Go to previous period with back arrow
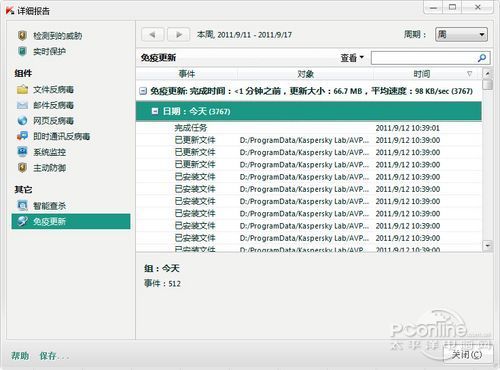The height and width of the screenshot is (370, 500). (153, 34)
